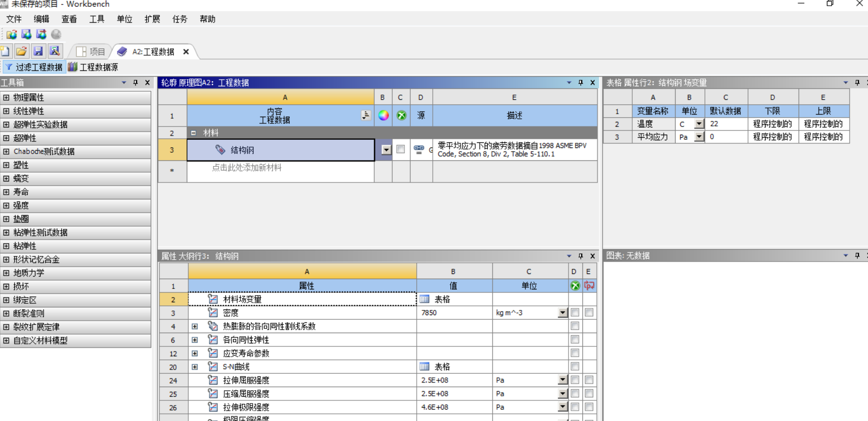Click the source link icon for 结构钢
This screenshot has width=868, height=421.
[x=419, y=150]
